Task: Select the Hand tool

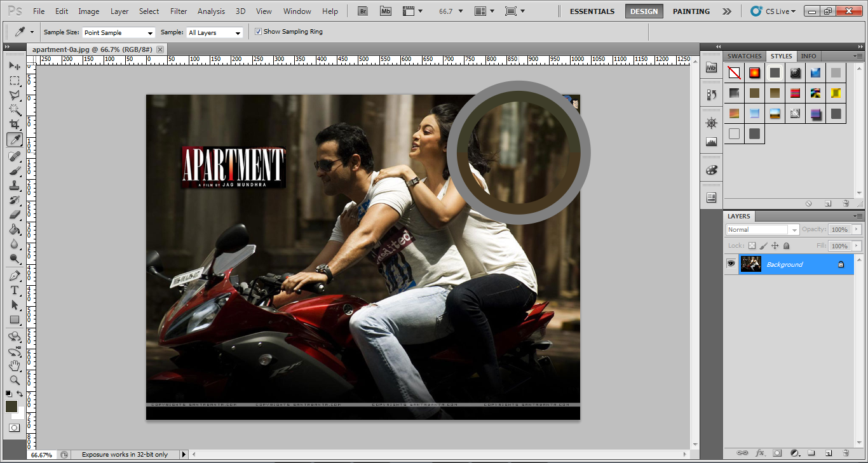Action: pos(14,366)
